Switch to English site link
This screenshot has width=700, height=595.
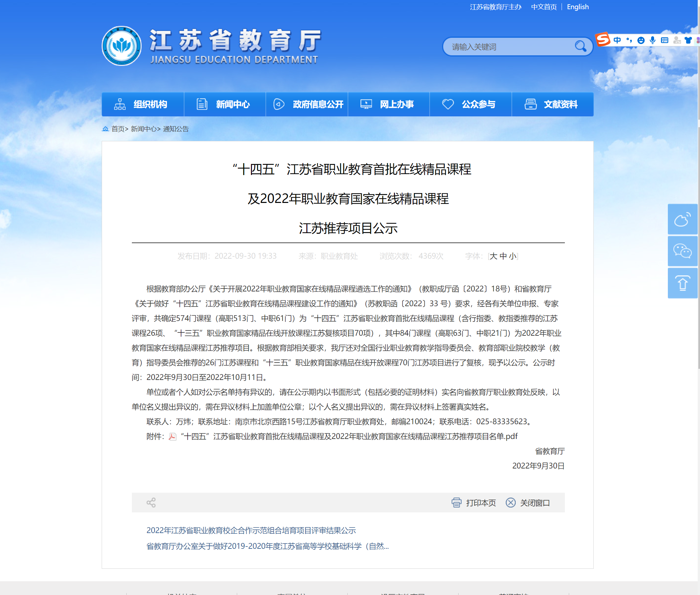click(577, 7)
